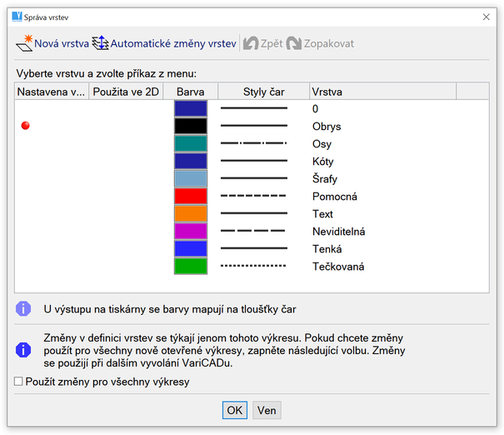The image size is (504, 435).
Task: Click the red active-layer dot for Obrys
Action: (25, 126)
